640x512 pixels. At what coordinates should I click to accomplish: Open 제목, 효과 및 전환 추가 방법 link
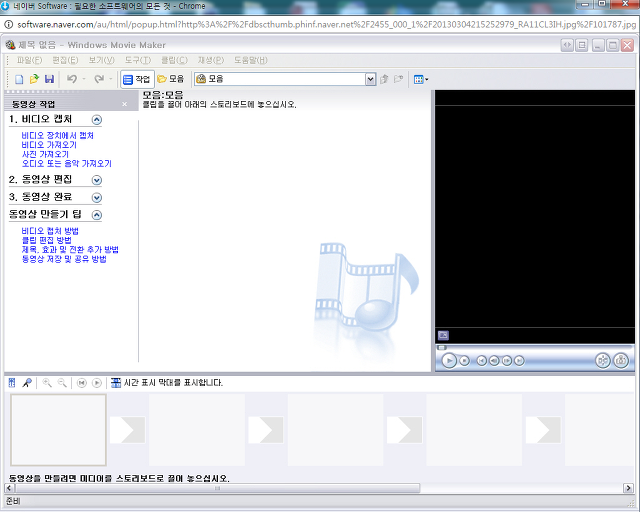(x=70, y=249)
